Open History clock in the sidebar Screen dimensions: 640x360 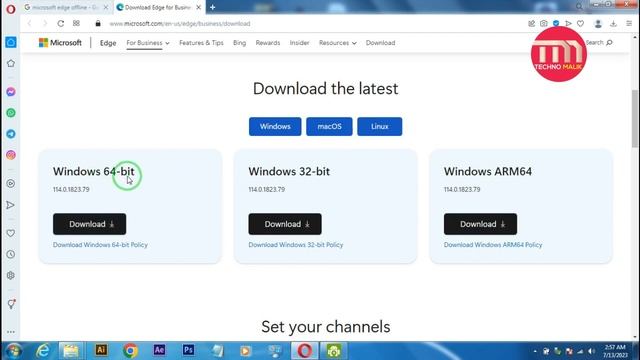point(11,254)
